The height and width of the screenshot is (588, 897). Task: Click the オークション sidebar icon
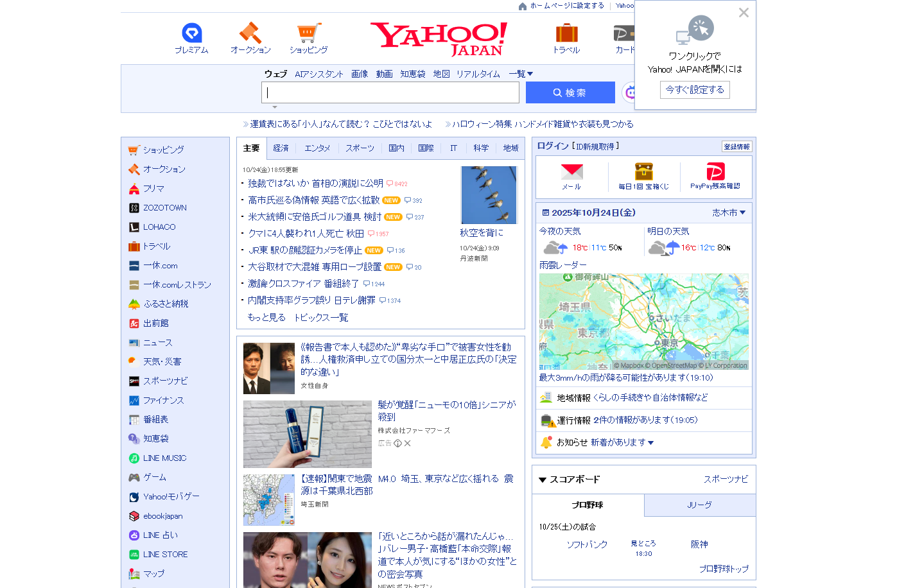(x=134, y=169)
